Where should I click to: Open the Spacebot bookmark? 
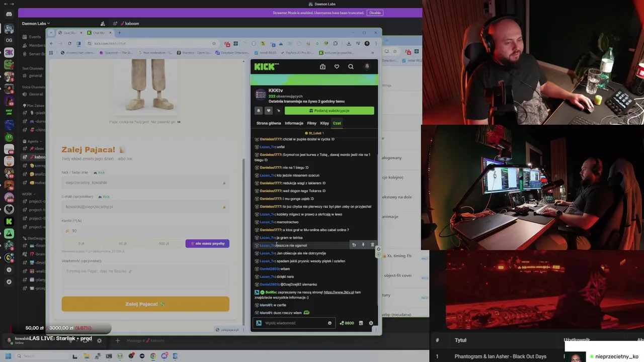tap(116, 53)
